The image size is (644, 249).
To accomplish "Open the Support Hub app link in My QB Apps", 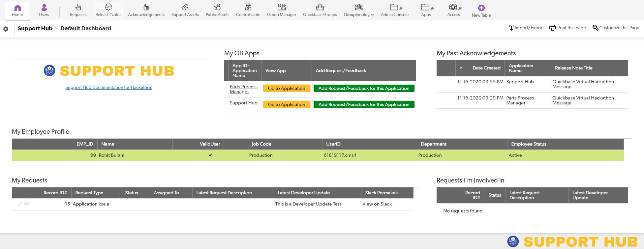I will (244, 103).
